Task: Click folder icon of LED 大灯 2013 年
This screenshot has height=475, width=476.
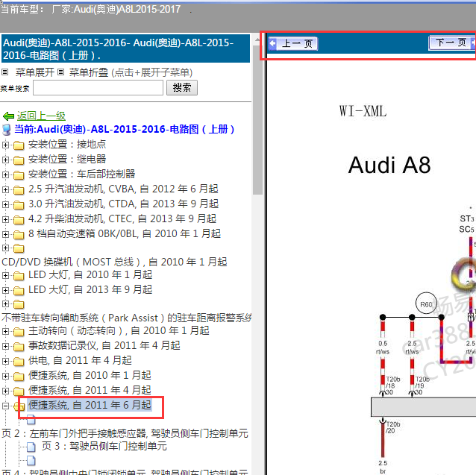Action: click(x=19, y=290)
